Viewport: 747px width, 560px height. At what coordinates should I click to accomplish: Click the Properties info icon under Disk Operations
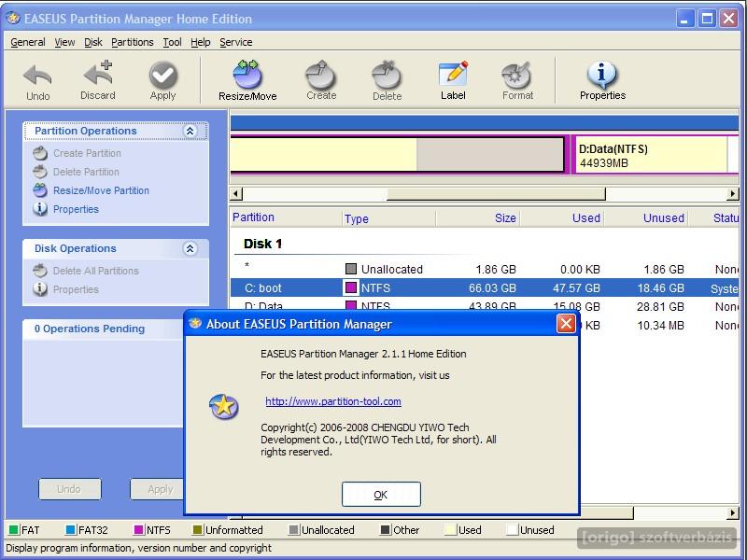(40, 289)
